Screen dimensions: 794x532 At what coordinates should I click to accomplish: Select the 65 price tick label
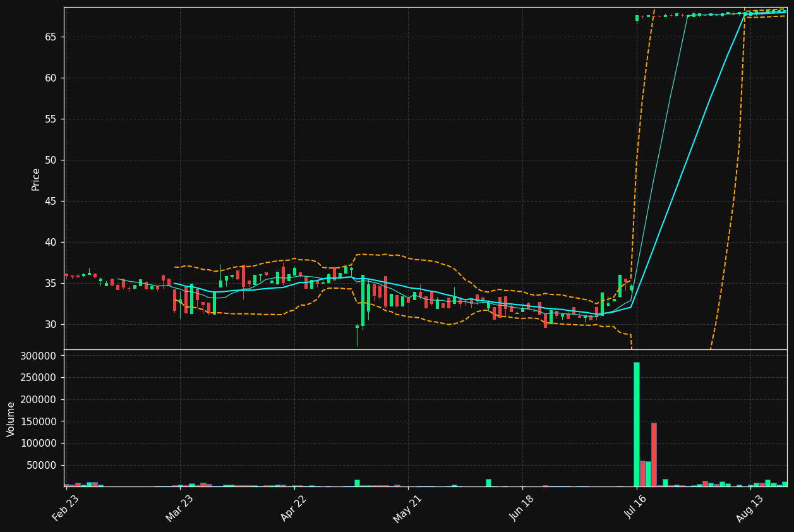click(51, 37)
